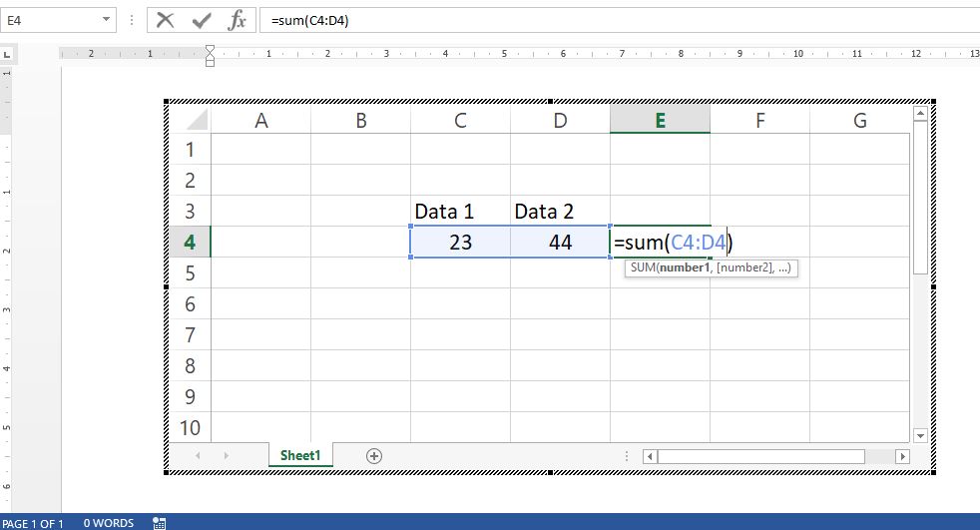Click the cell containing 23
This screenshot has height=530, width=980.
(x=461, y=242)
